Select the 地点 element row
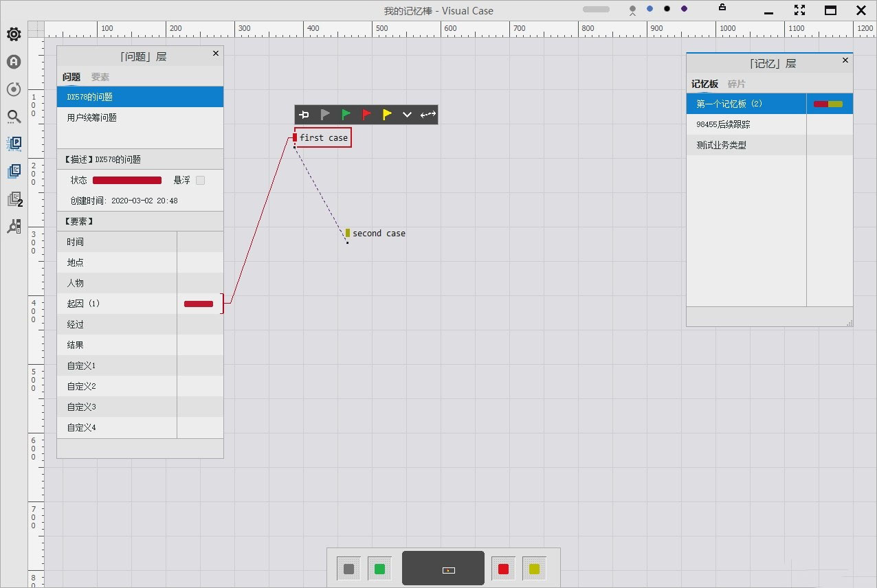 click(140, 262)
